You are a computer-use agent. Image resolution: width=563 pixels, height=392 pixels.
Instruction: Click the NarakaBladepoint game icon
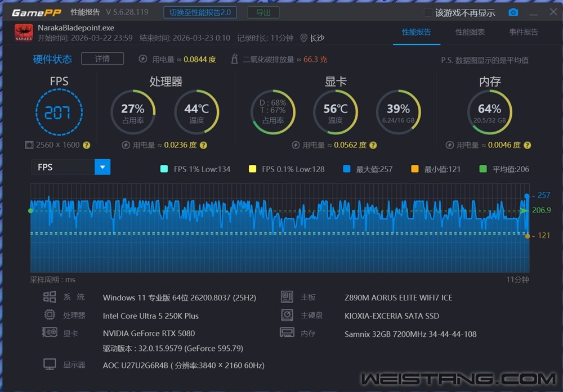click(x=24, y=33)
